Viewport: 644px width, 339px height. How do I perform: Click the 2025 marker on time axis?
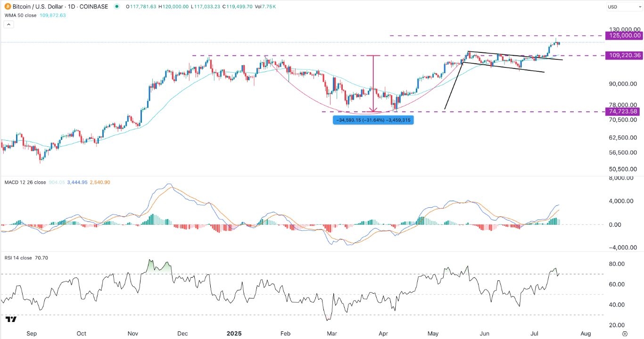[x=233, y=333]
